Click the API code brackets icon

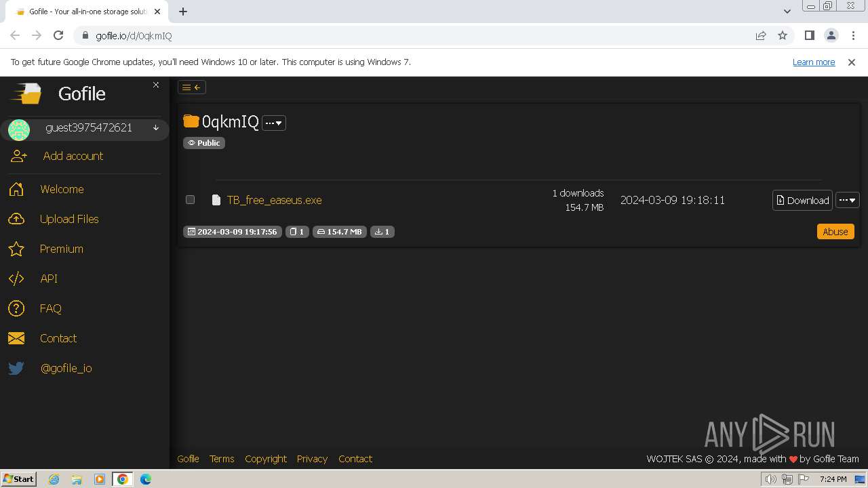[16, 279]
